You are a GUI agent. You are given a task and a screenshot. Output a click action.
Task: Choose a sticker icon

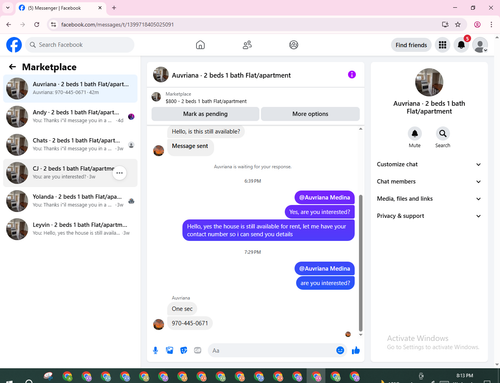[x=184, y=350]
